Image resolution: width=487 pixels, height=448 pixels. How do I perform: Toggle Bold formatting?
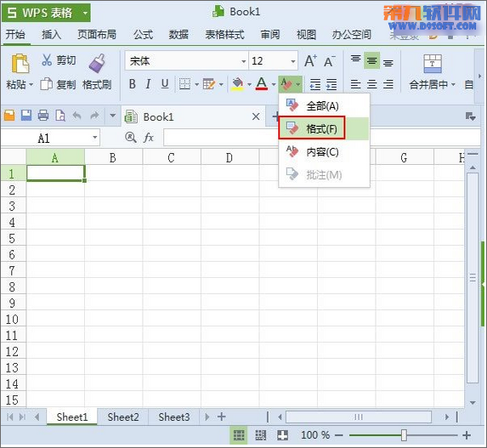pyautogui.click(x=133, y=84)
